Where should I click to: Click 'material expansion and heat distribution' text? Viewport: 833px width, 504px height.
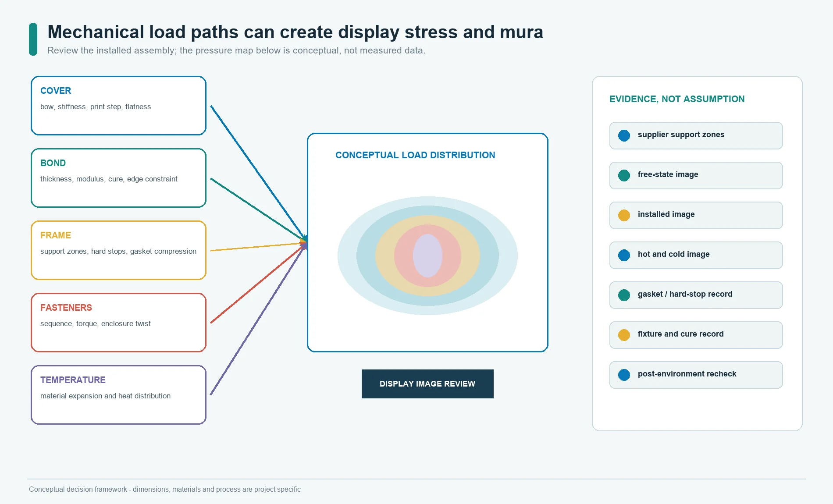(105, 396)
